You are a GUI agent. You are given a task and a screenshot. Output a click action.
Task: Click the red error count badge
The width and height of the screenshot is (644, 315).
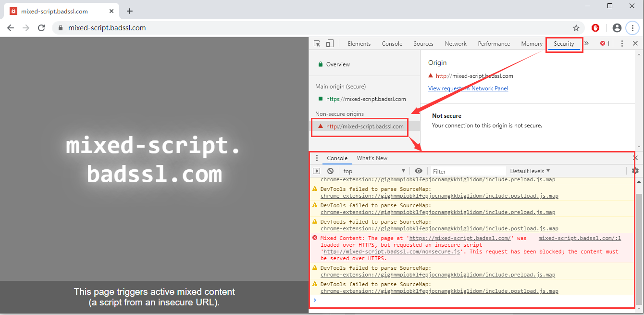pyautogui.click(x=605, y=44)
